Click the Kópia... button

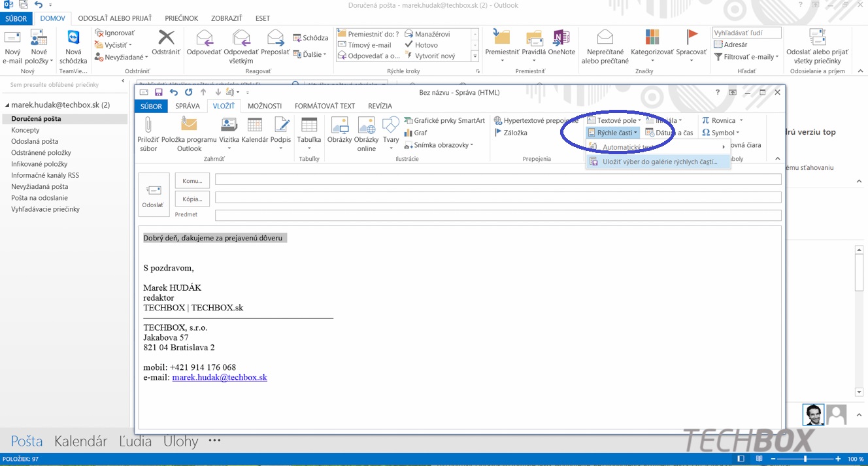point(192,199)
